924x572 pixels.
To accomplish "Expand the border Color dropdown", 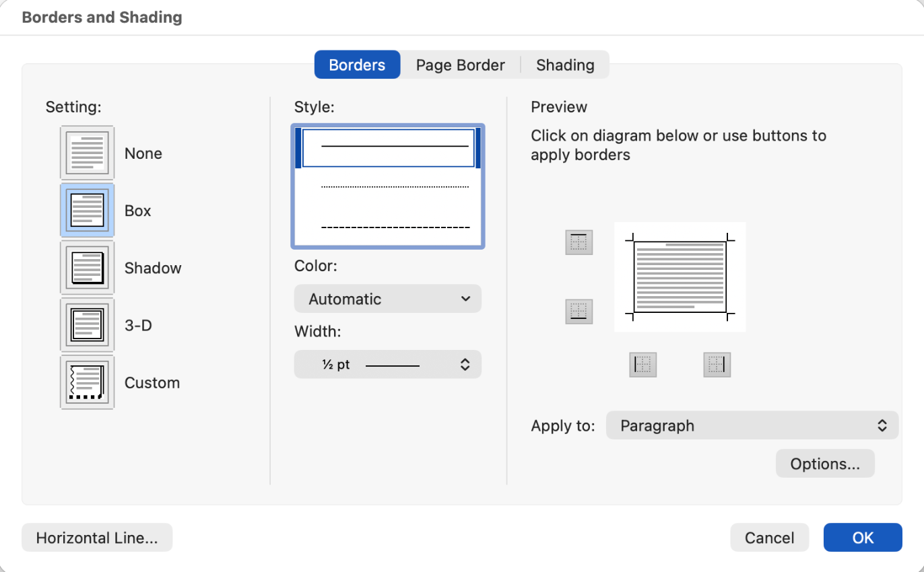I will (387, 298).
